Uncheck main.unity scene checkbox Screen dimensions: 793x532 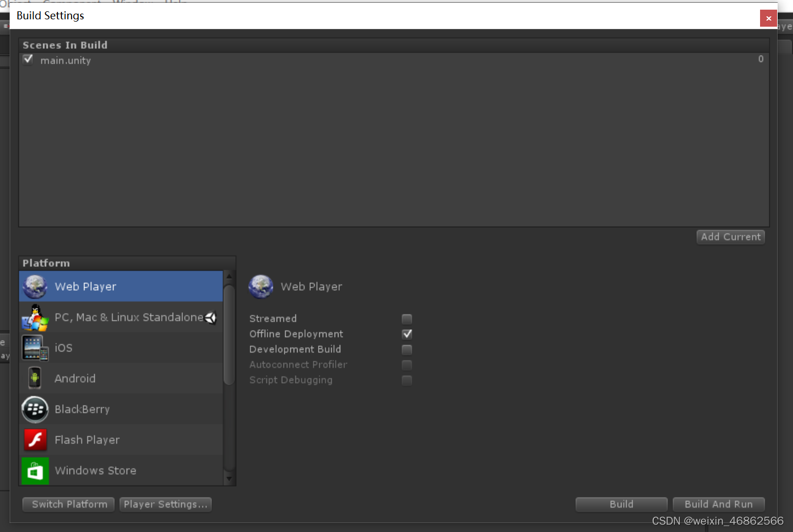pos(28,60)
